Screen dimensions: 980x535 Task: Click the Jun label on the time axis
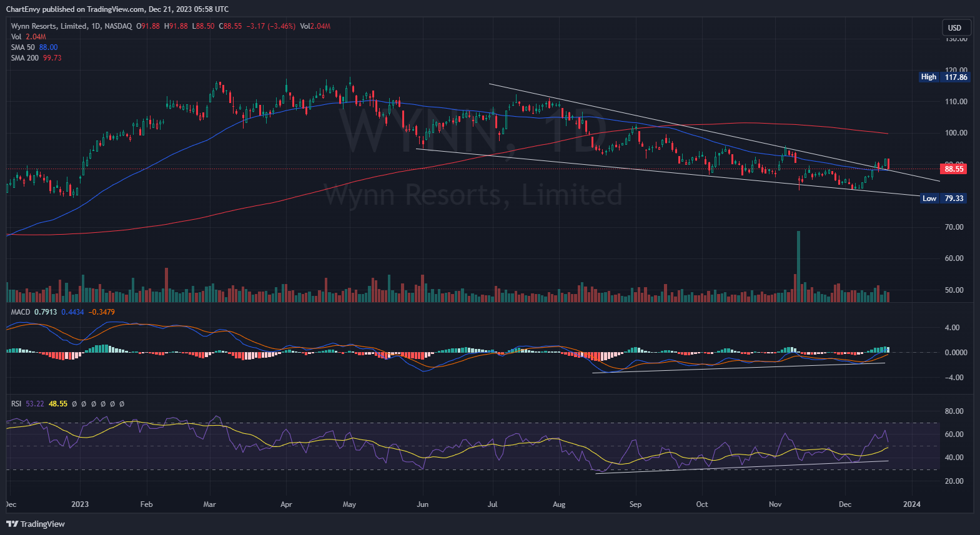tap(423, 504)
